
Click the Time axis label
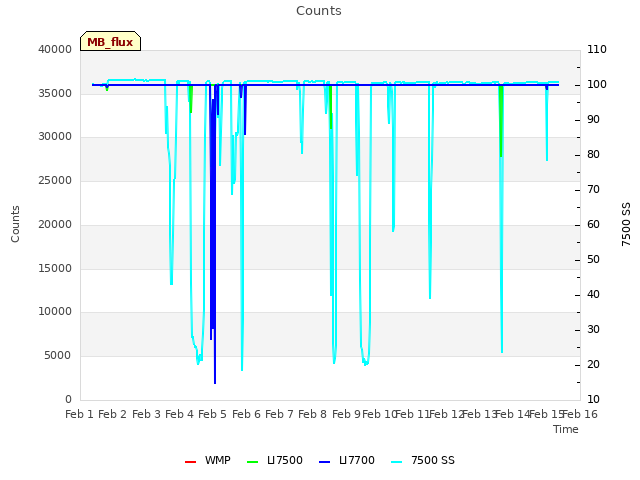[566, 429]
